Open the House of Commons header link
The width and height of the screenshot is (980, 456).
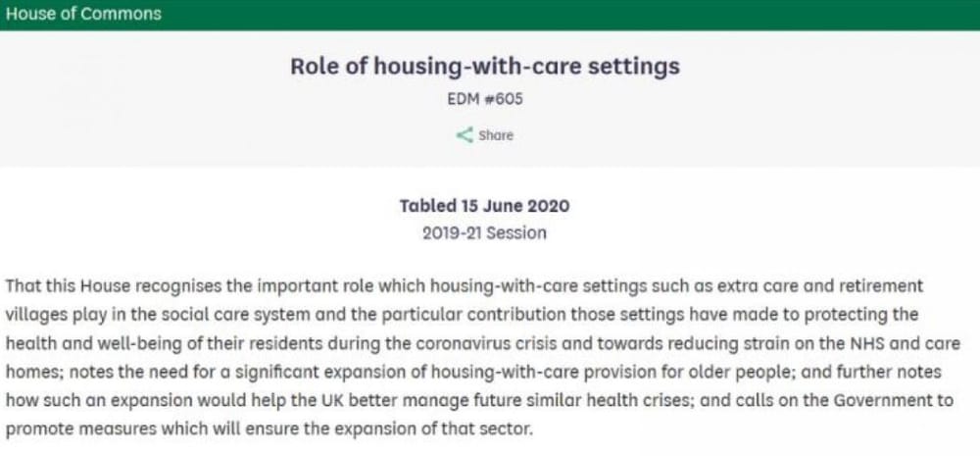point(83,14)
